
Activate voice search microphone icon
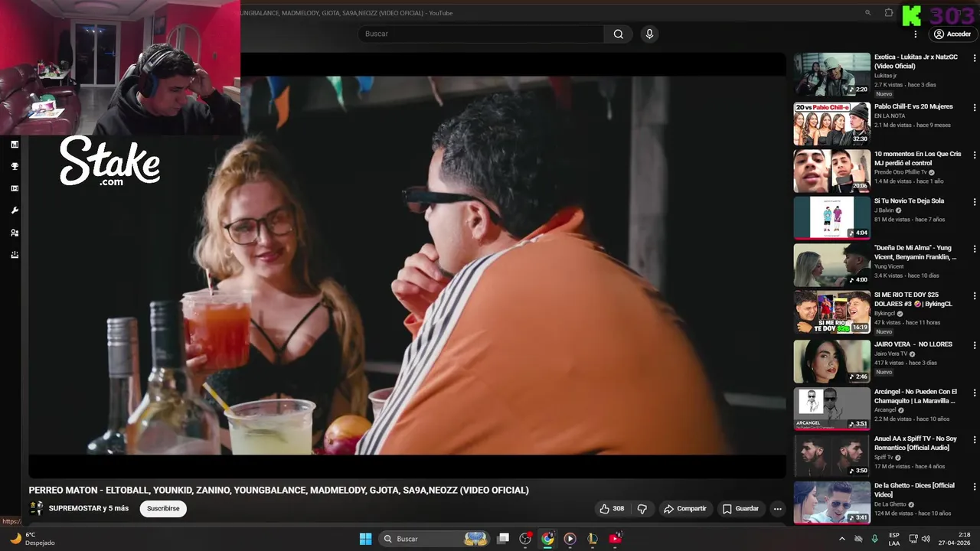(649, 34)
